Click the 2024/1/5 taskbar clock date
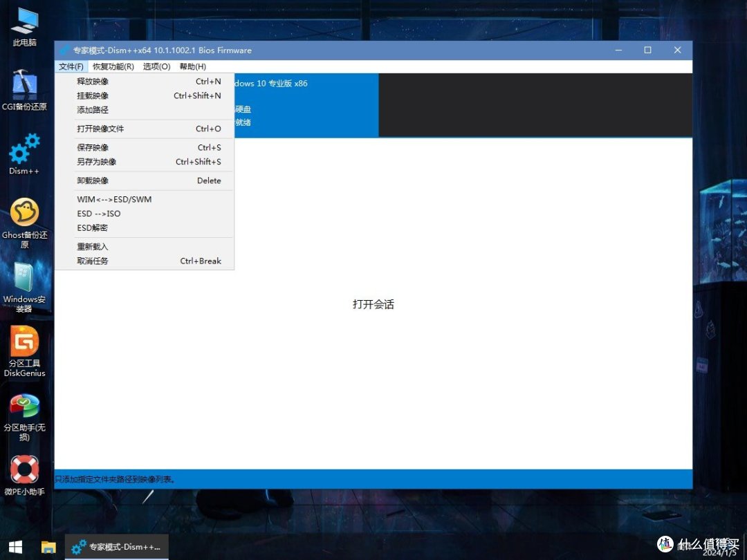This screenshot has width=747, height=560. 719,552
